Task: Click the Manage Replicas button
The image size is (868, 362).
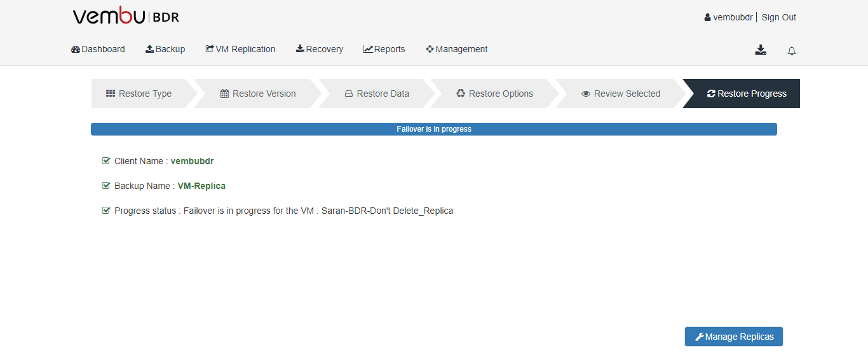Action: coord(734,337)
